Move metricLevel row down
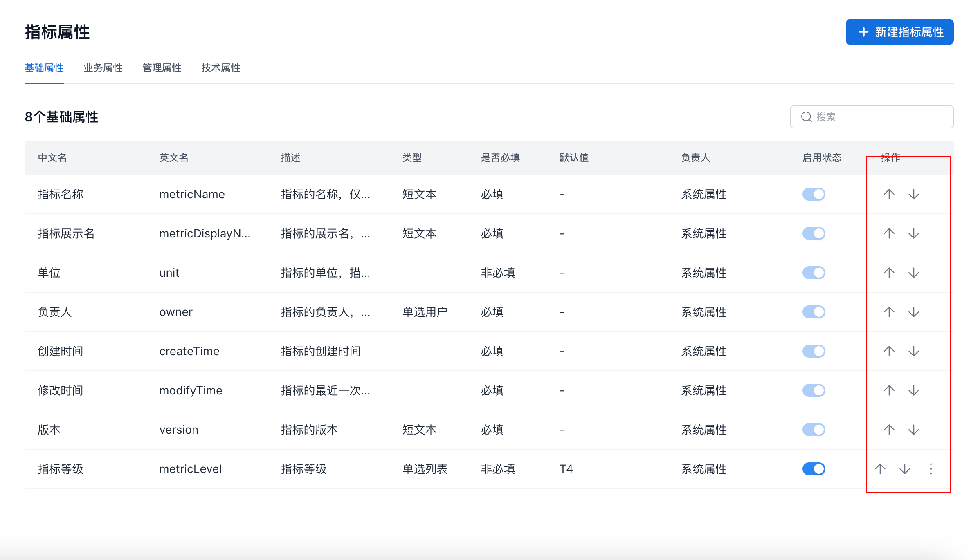The image size is (980, 560). click(904, 469)
